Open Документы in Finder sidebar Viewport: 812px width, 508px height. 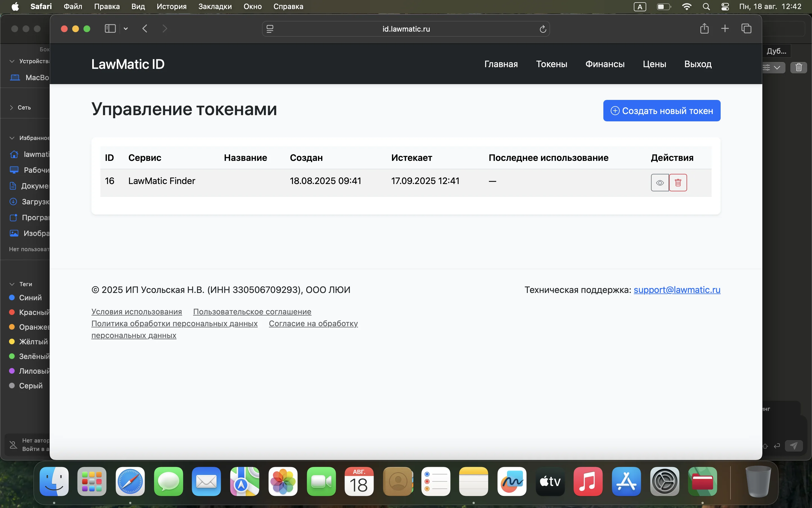pos(30,186)
